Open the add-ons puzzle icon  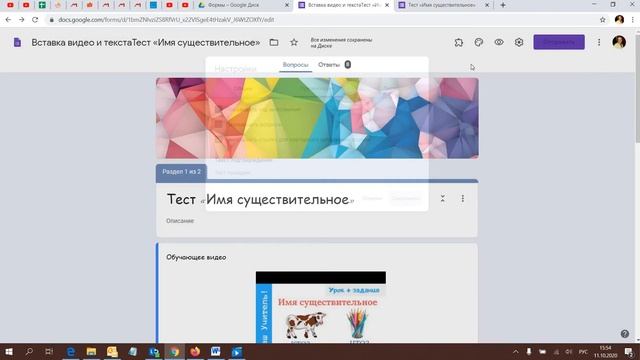tap(458, 42)
